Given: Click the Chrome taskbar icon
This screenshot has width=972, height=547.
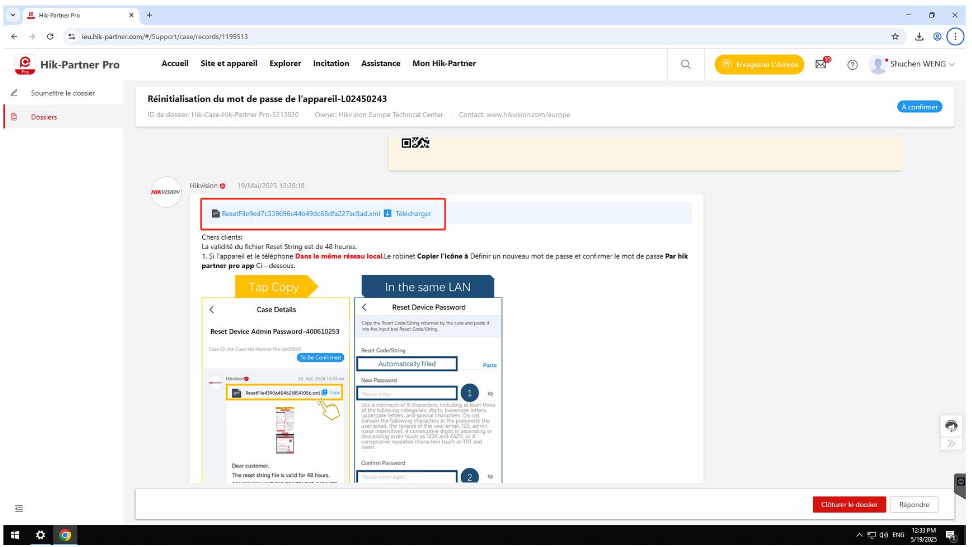Looking at the screenshot, I should pos(65,535).
